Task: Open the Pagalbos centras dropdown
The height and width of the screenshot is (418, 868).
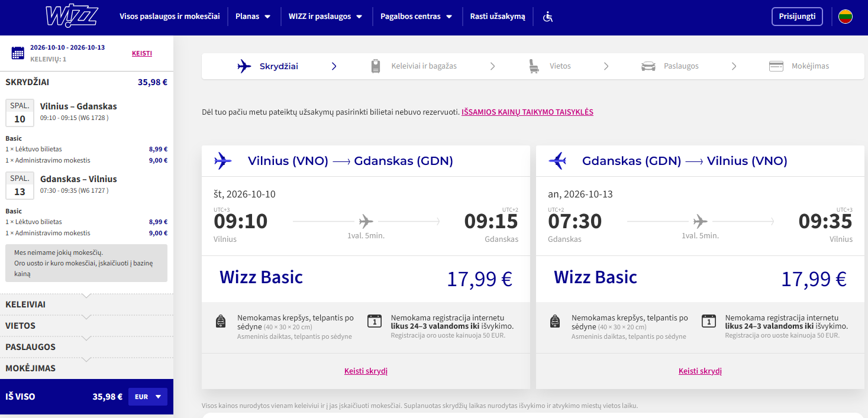Action: [417, 17]
